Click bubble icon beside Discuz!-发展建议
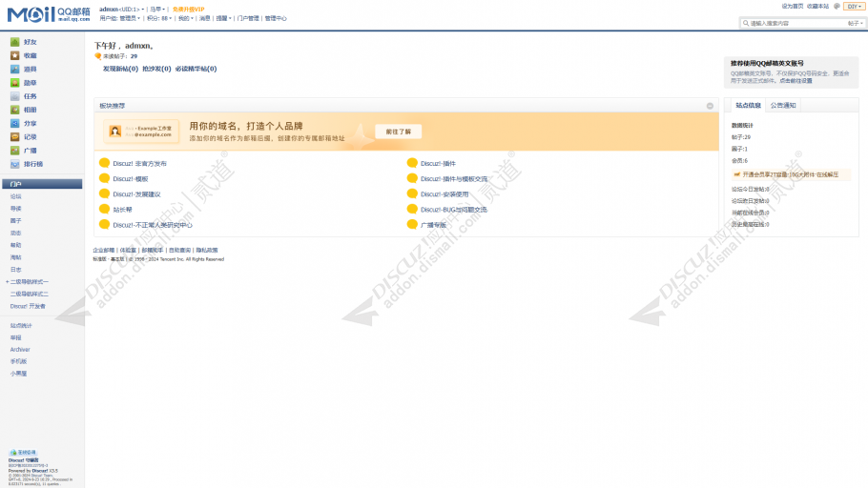 104,193
